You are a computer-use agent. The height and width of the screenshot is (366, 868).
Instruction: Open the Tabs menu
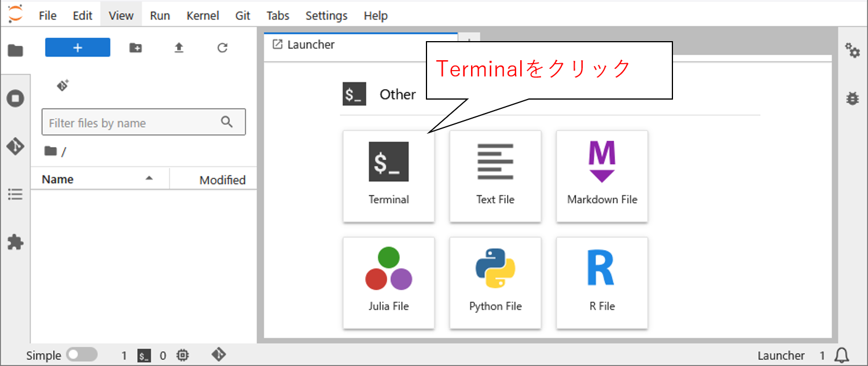pos(278,16)
